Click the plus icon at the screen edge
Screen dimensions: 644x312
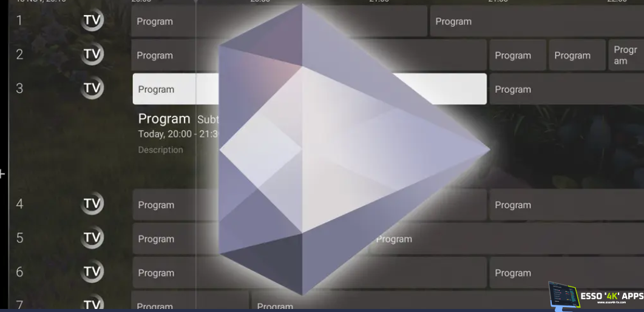(x=2, y=175)
